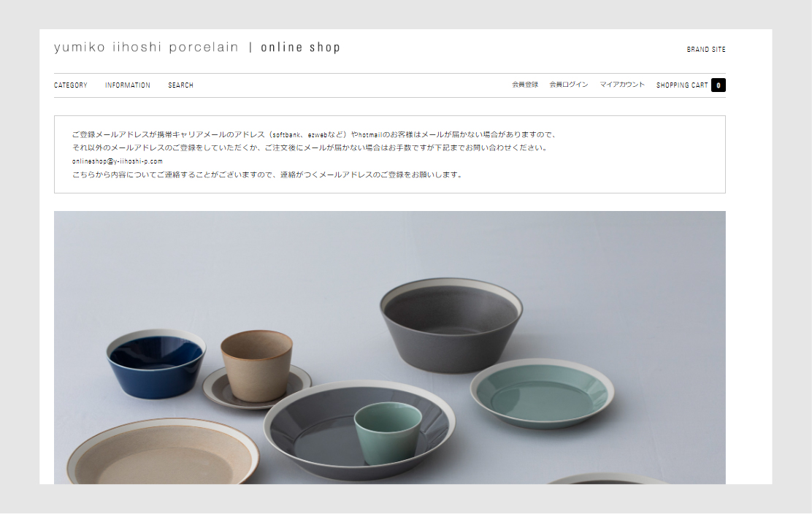
Task: Click the yumiko iihoshi porcelain logo
Action: 146,47
